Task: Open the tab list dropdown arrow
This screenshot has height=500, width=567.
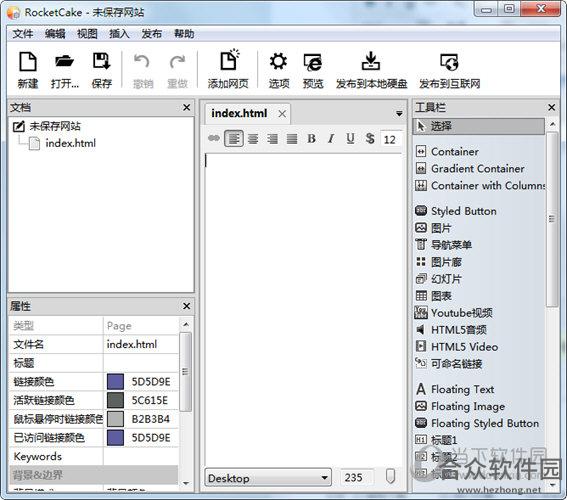Action: (x=399, y=114)
